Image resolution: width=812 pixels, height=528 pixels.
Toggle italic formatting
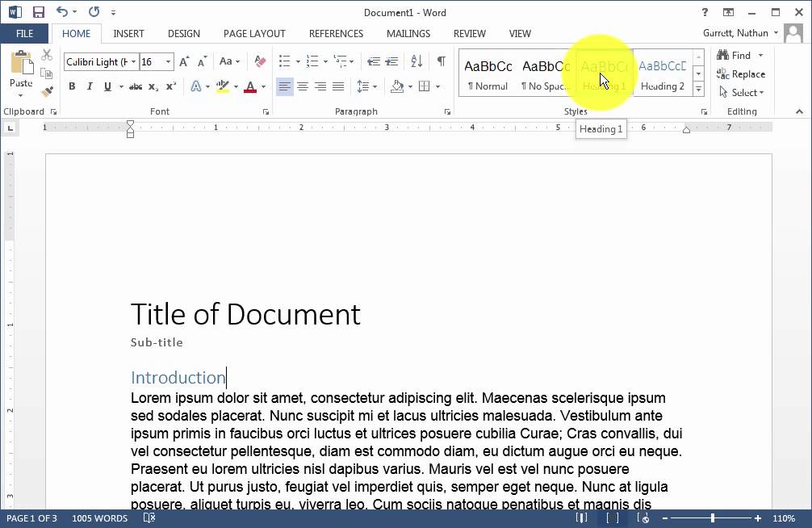[x=90, y=86]
